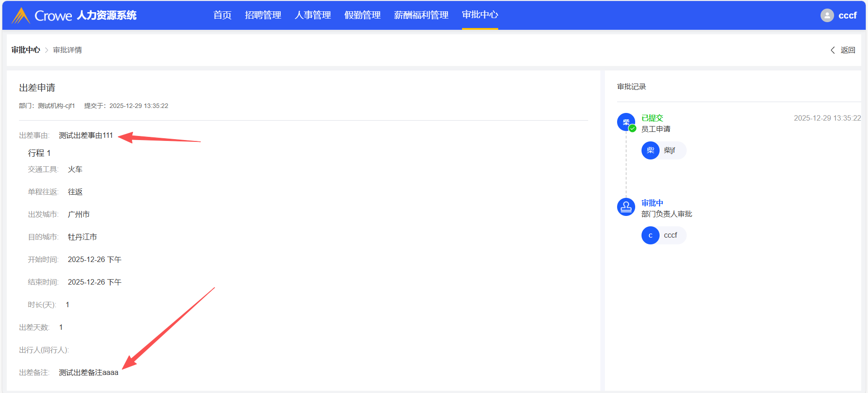The image size is (868, 393).
Task: Click the 已提交 status label
Action: [x=652, y=118]
